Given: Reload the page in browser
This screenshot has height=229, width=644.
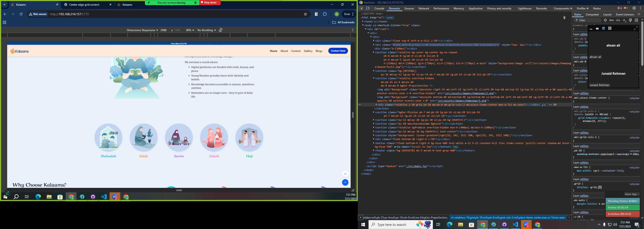Looking at the screenshot, I should pyautogui.click(x=21, y=14).
